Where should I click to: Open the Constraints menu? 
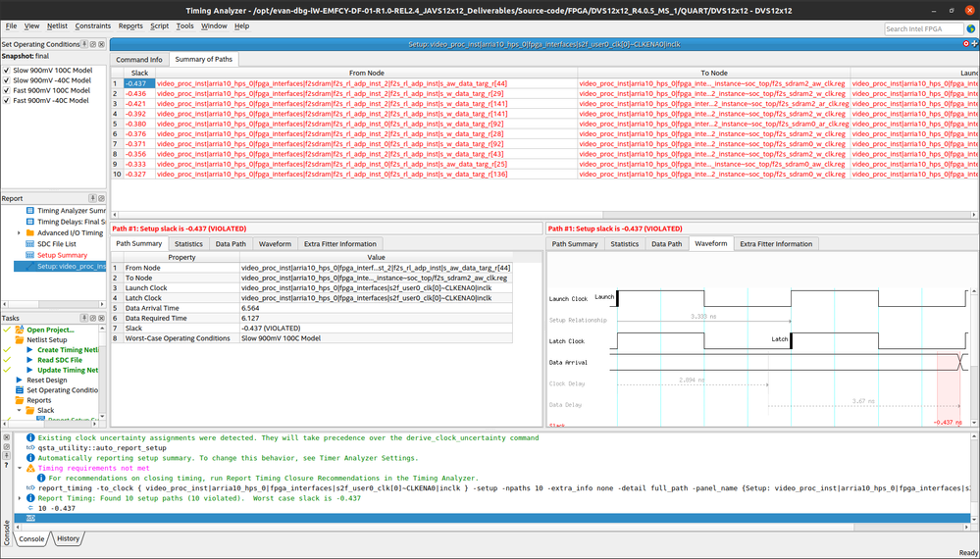point(93,25)
